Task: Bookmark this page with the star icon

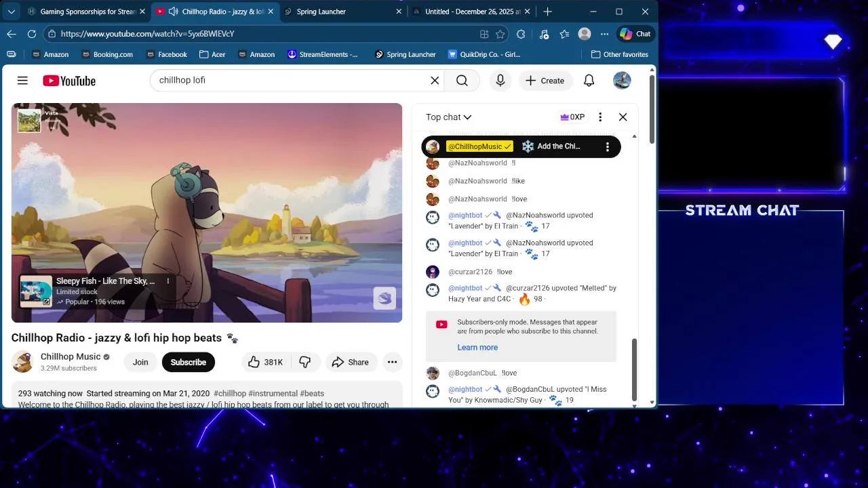Action: coord(500,34)
